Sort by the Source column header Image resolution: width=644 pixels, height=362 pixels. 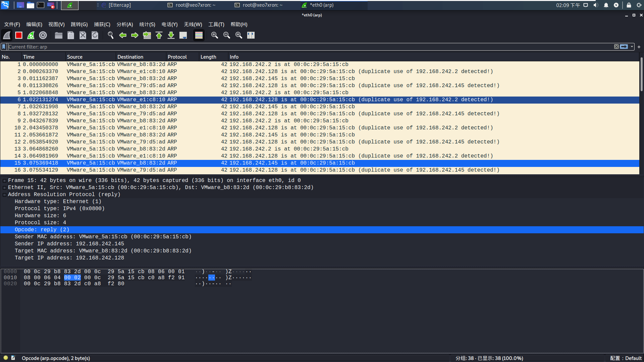91,57
